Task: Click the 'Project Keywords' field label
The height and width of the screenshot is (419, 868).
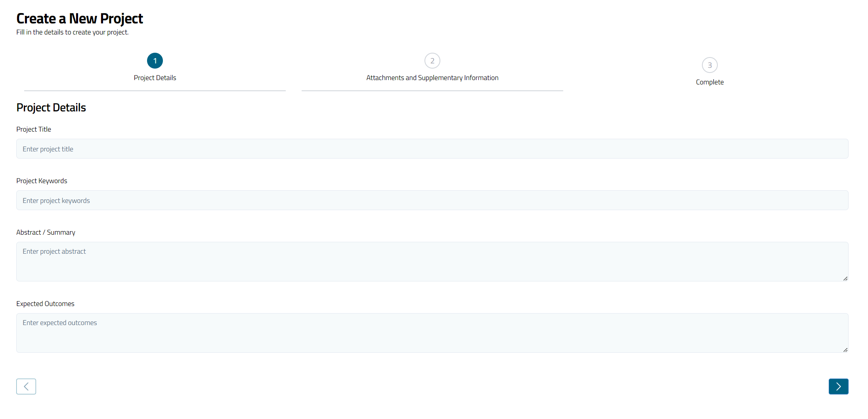Action: click(42, 181)
